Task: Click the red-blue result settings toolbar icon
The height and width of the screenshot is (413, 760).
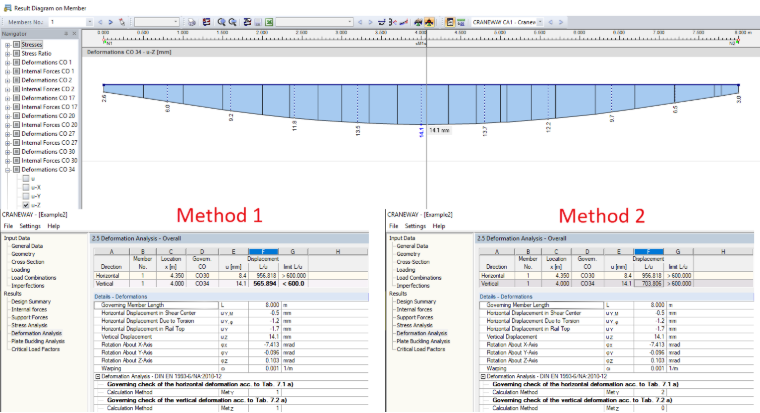Action: point(206,22)
